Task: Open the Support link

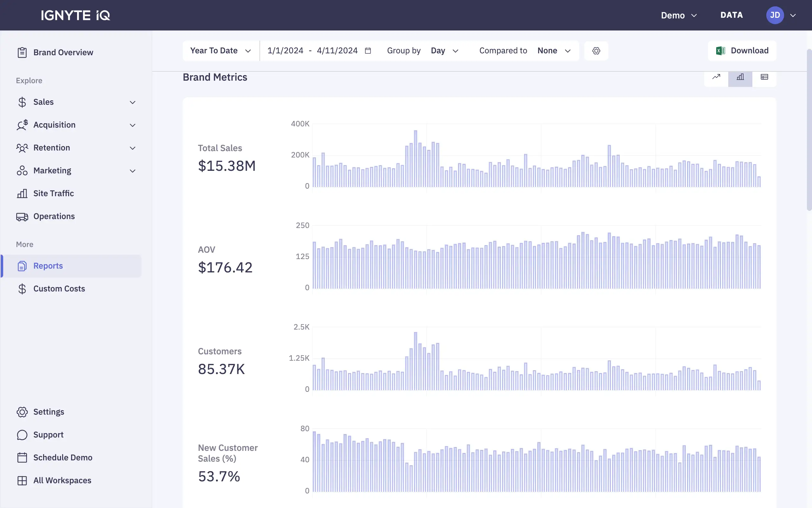Action: pyautogui.click(x=48, y=435)
